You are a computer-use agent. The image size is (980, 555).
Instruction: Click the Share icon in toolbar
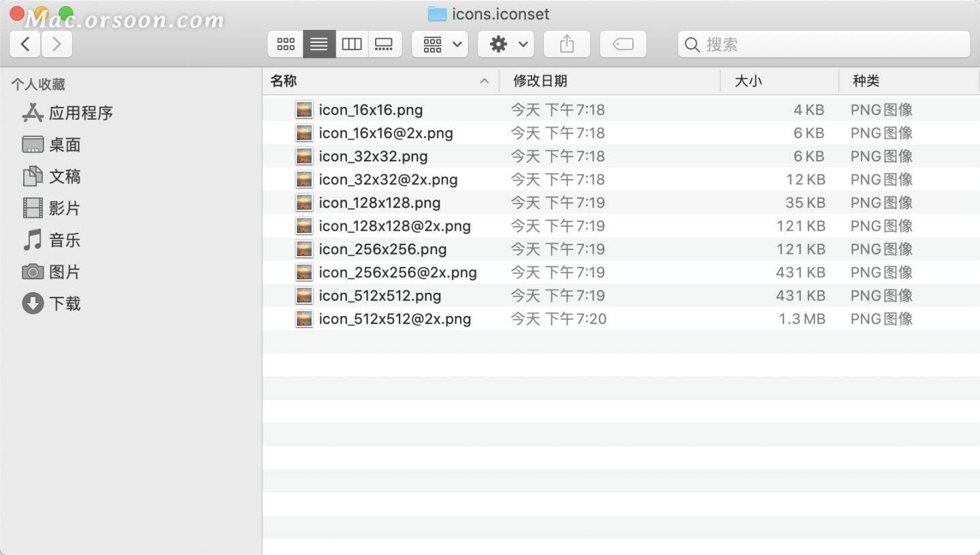click(x=566, y=44)
